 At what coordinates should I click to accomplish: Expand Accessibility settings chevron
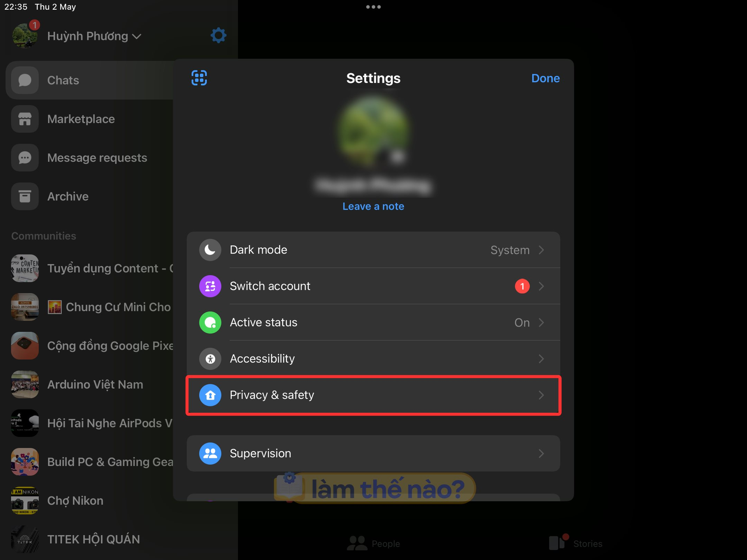(x=541, y=358)
